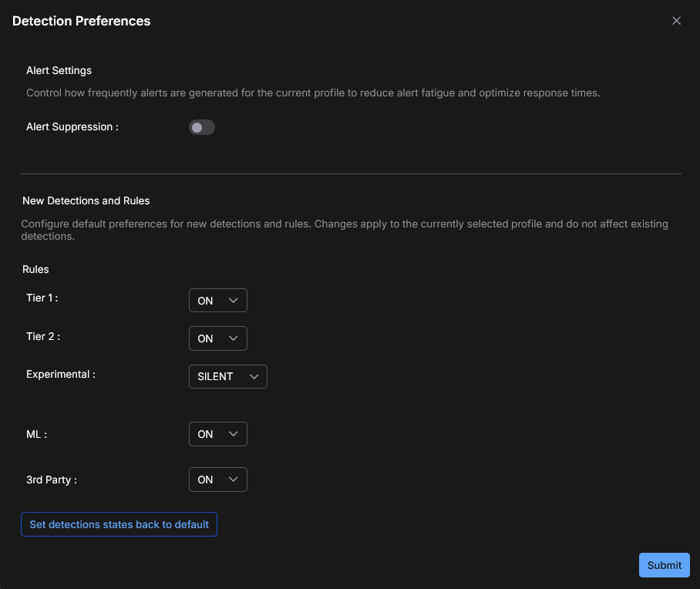Click the chevron arrow in 3rd Party selector
This screenshot has height=589, width=700.
pos(234,480)
